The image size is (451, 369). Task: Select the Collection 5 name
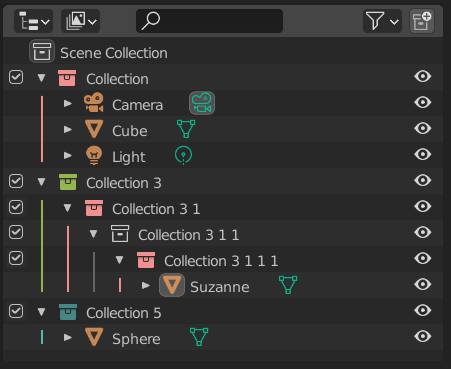pos(124,313)
